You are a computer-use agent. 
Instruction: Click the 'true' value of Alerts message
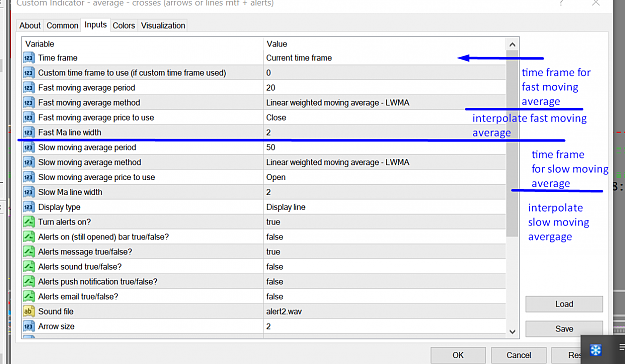click(273, 252)
